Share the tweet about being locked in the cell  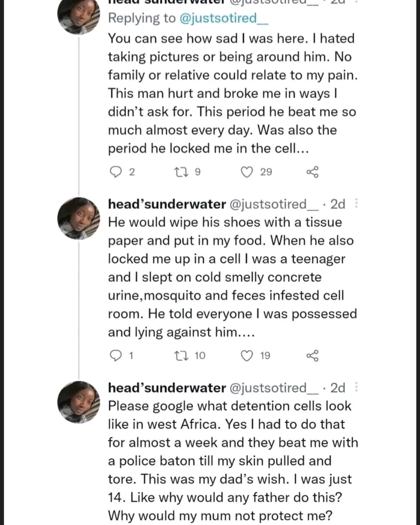(312, 171)
